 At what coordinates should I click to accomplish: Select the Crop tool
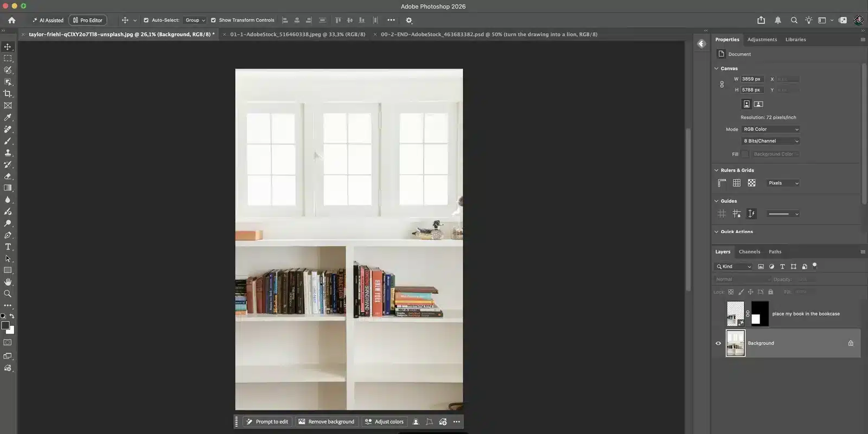tap(8, 93)
